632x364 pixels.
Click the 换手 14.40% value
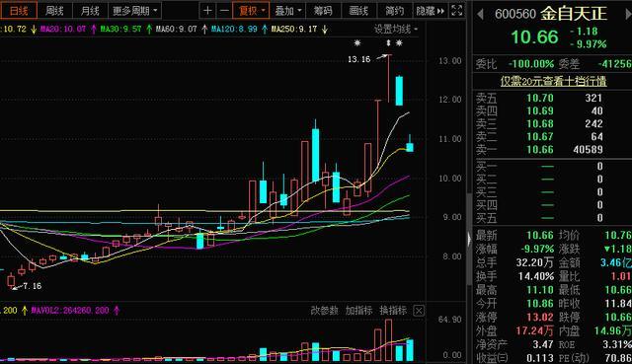536,276
